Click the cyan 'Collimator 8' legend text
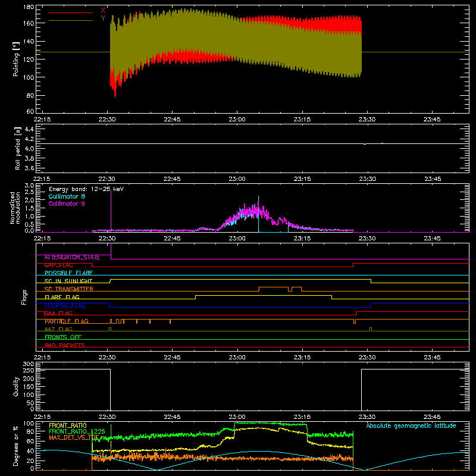The image size is (476, 476). (x=67, y=196)
